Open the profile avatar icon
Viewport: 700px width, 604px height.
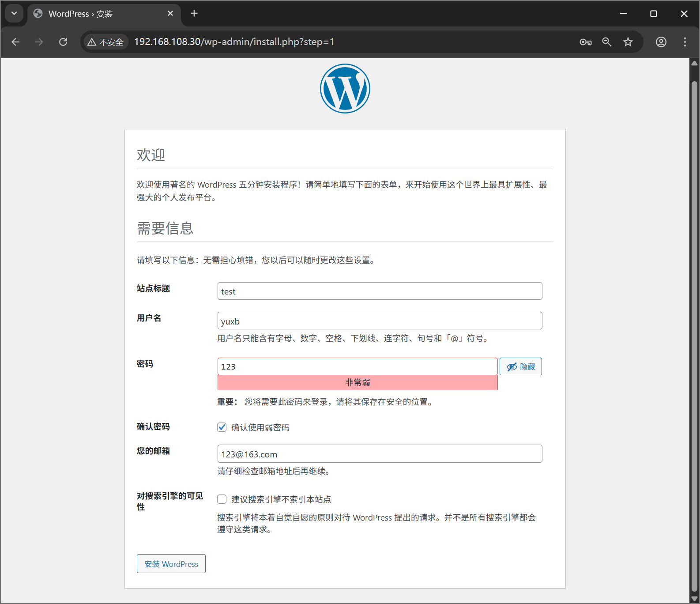pos(661,42)
